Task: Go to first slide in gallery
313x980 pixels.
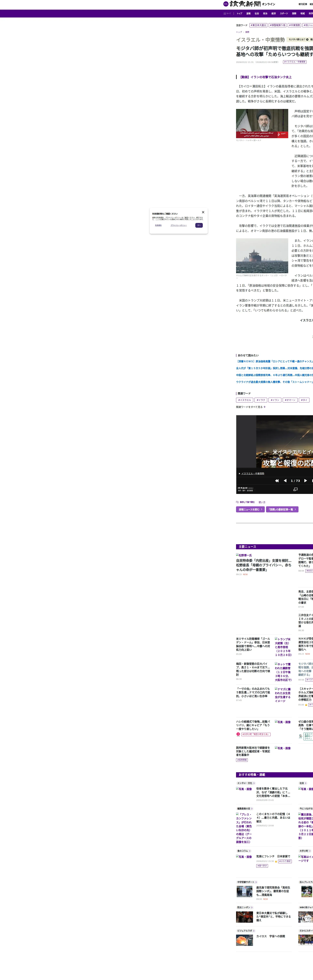Action: click(277, 481)
